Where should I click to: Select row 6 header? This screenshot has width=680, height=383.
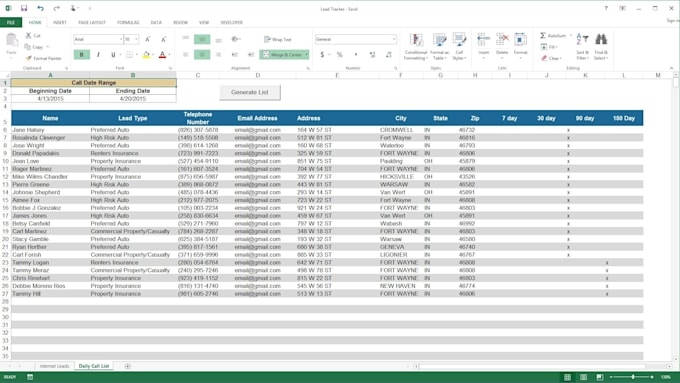pyautogui.click(x=5, y=130)
